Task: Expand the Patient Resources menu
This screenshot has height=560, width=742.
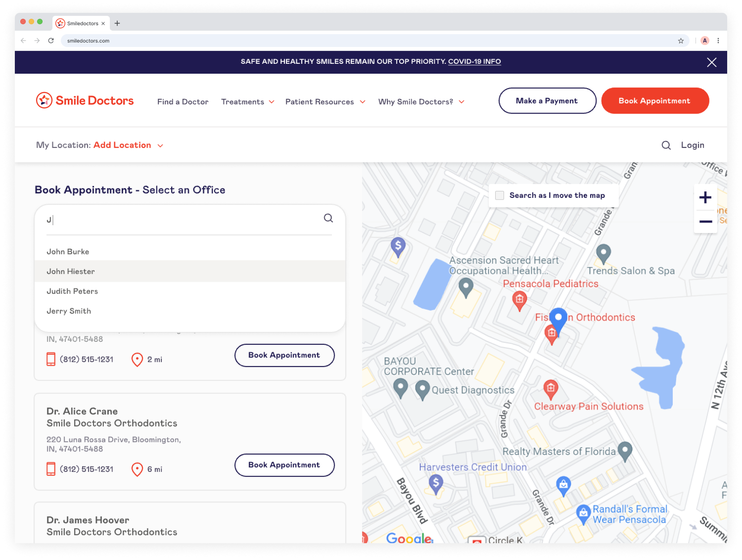Action: [x=325, y=101]
